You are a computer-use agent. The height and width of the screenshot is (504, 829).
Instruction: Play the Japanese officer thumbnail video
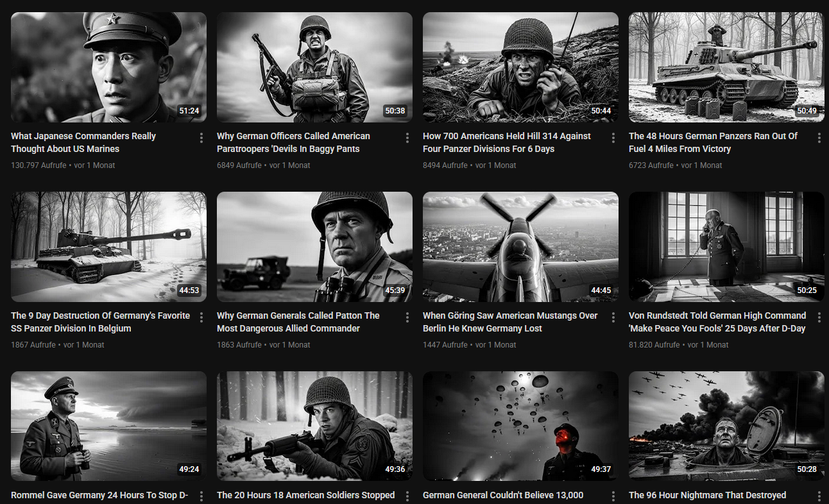pyautogui.click(x=108, y=67)
